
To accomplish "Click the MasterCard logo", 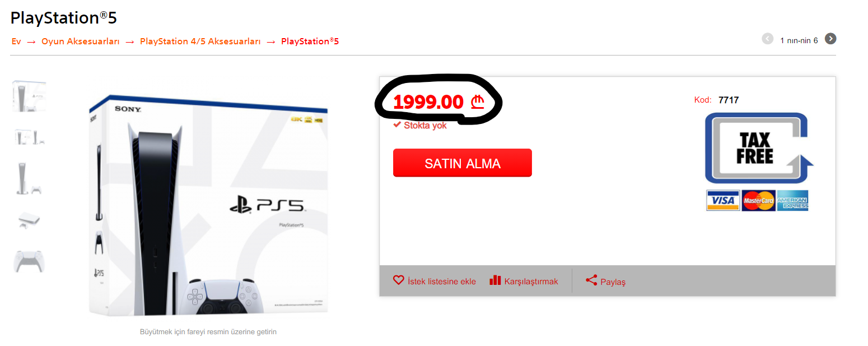I will pyautogui.click(x=758, y=200).
